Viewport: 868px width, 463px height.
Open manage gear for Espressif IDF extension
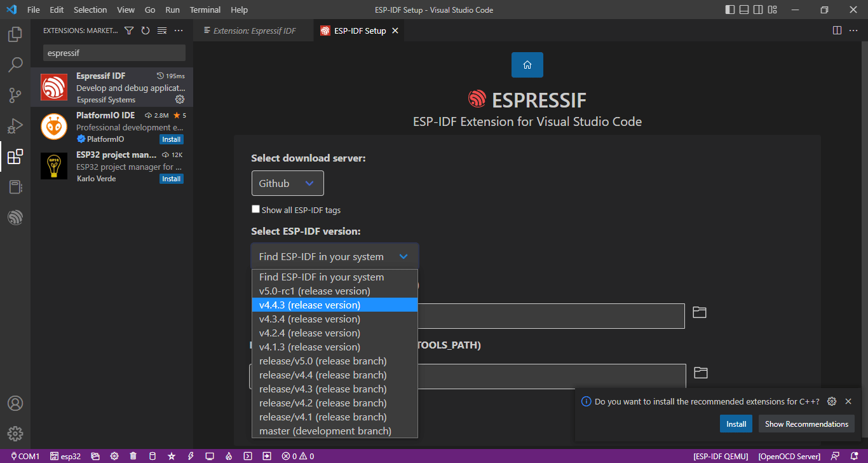(180, 99)
